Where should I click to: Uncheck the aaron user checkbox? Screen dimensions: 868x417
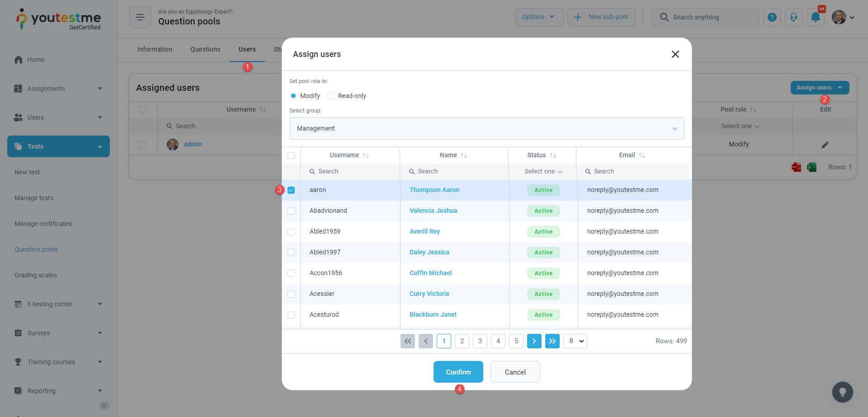[x=291, y=190]
